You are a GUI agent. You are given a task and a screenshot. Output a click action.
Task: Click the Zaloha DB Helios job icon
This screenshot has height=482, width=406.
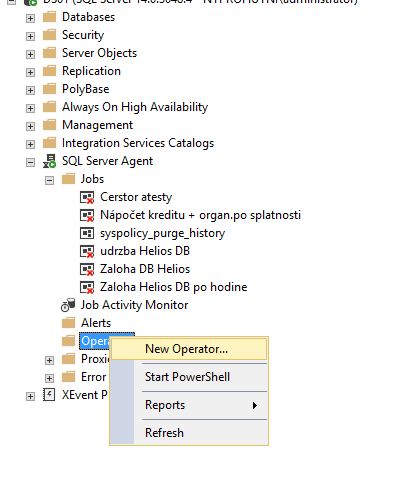point(87,269)
